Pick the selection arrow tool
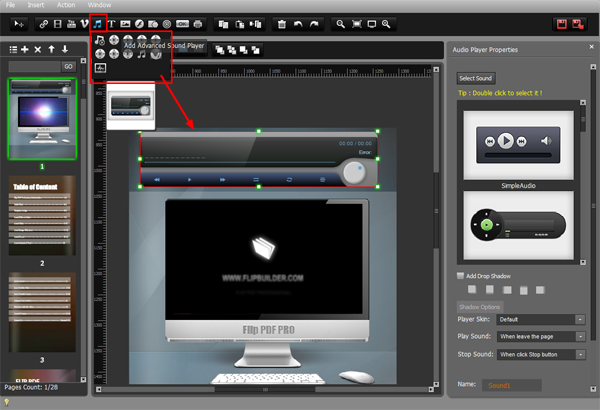This screenshot has height=410, width=600. point(19,24)
